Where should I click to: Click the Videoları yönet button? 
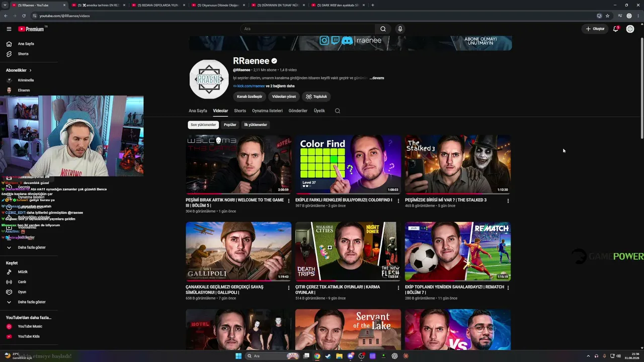coord(284,97)
